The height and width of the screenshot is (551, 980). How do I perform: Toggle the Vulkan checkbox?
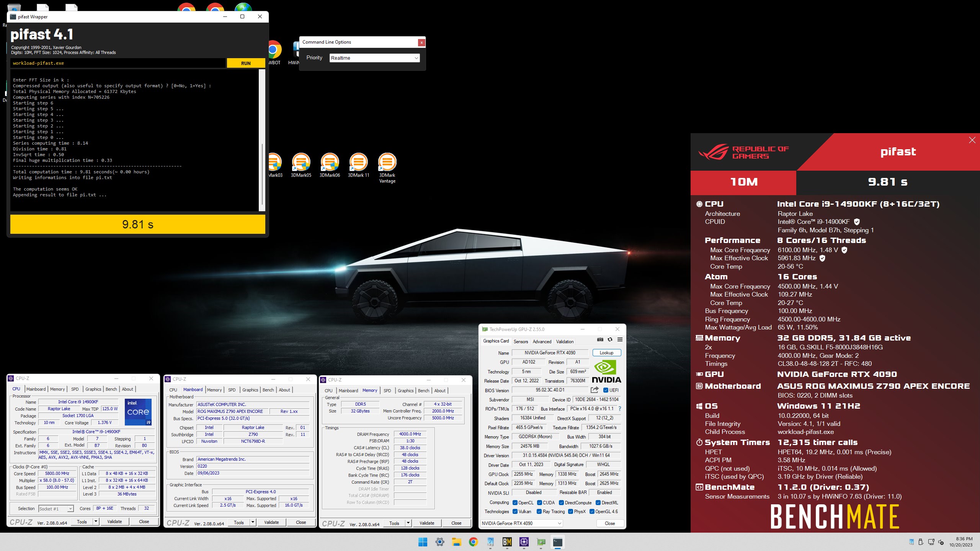coord(515,512)
